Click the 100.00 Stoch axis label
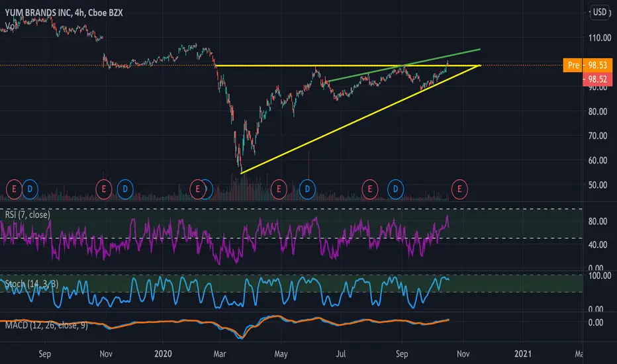This screenshot has width=617, height=364. click(600, 275)
